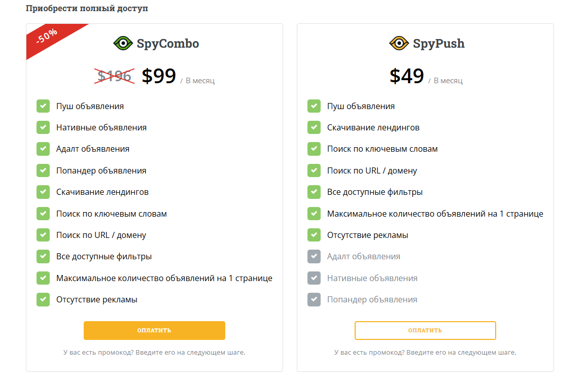Click the green SpyCombo eye logo icon
The image size is (588, 379).
point(123,44)
